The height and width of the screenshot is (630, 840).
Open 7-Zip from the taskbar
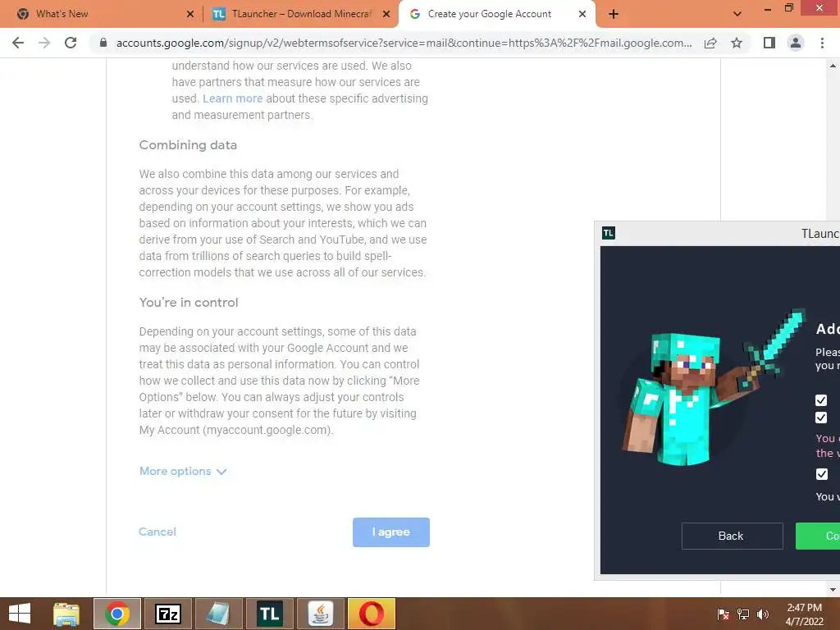click(x=167, y=614)
